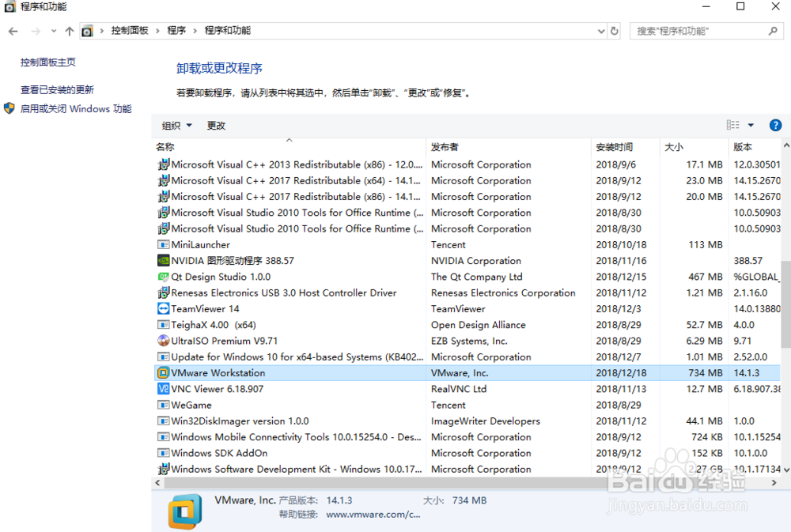Sort by the 发布者 column header
Screen dimensions: 791x532
coord(509,147)
